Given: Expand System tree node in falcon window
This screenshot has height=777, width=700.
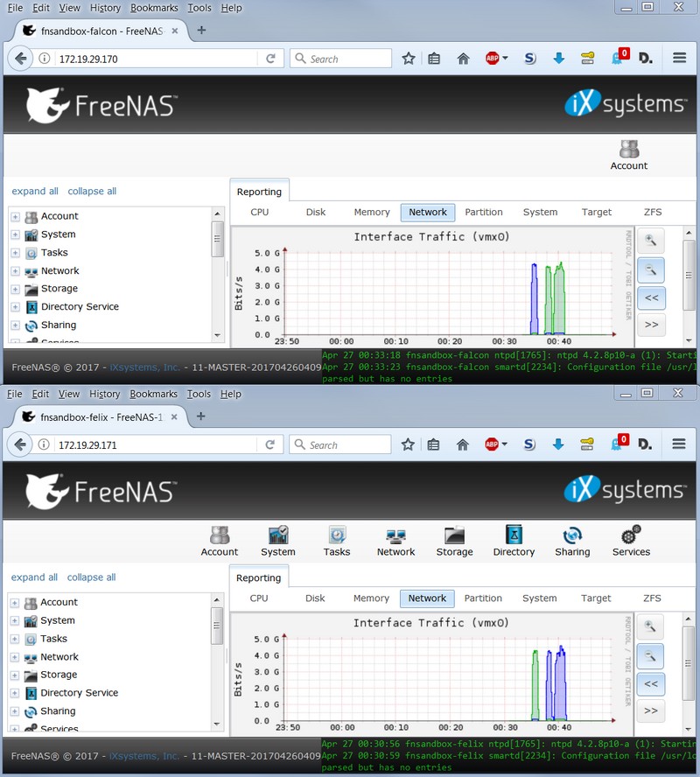Looking at the screenshot, I should [x=16, y=234].
